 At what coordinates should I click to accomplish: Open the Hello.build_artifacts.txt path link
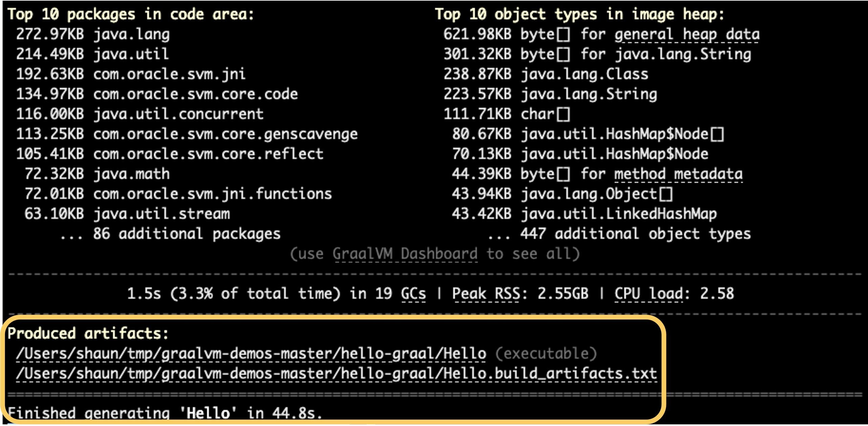coord(336,374)
